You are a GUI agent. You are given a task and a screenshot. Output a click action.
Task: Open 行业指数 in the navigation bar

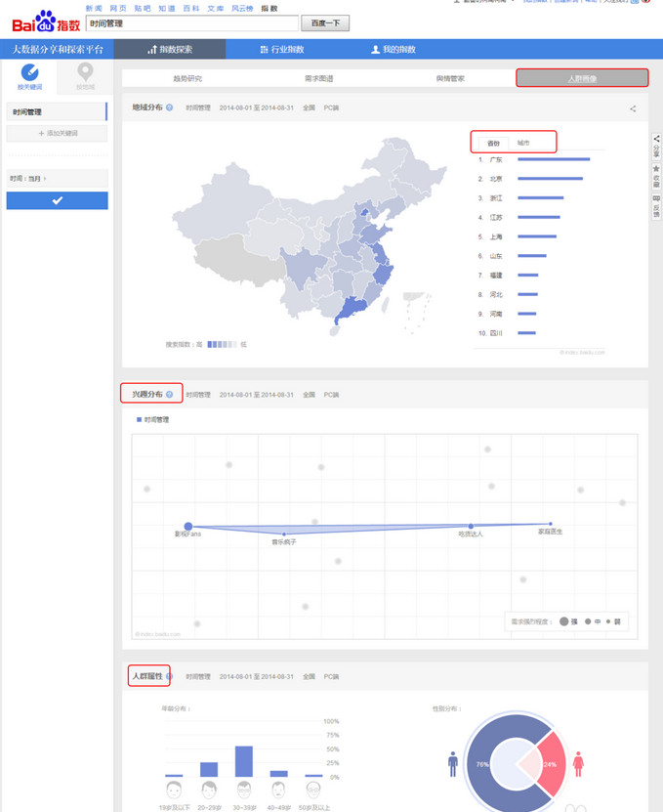(282, 49)
